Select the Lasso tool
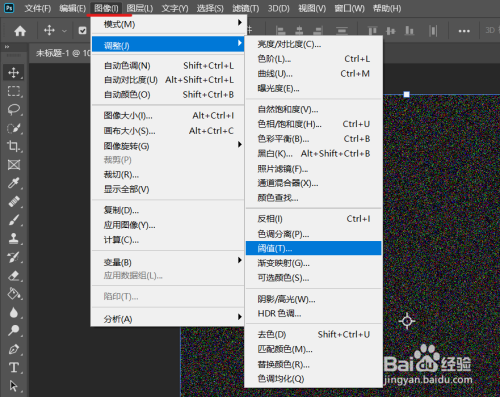The width and height of the screenshot is (500, 397). (14, 110)
